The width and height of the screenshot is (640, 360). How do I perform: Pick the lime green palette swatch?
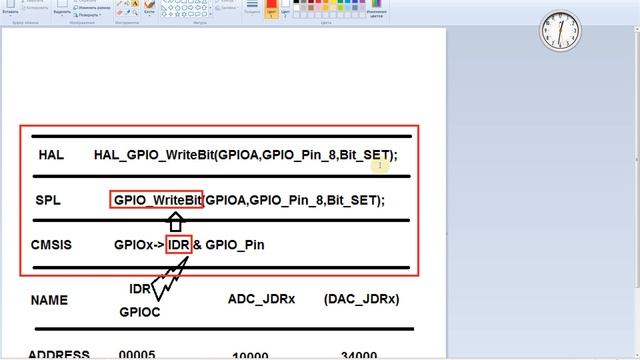click(x=340, y=8)
